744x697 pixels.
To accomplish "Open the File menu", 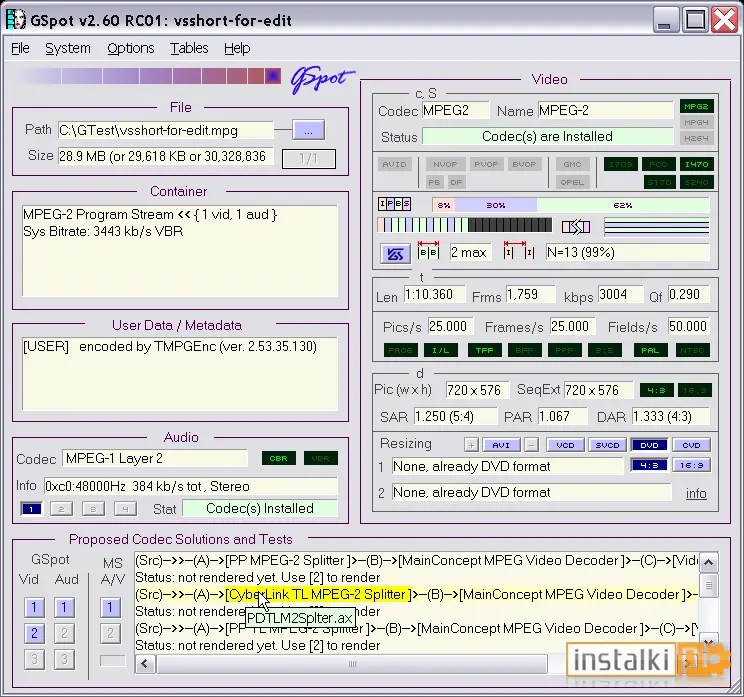I will pyautogui.click(x=20, y=48).
